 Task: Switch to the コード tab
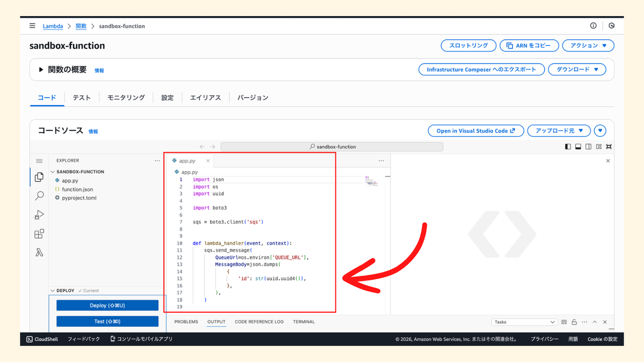47,98
